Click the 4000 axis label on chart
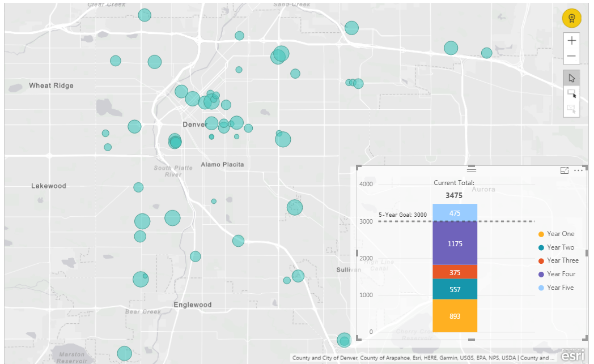The height and width of the screenshot is (364, 594). (x=366, y=185)
